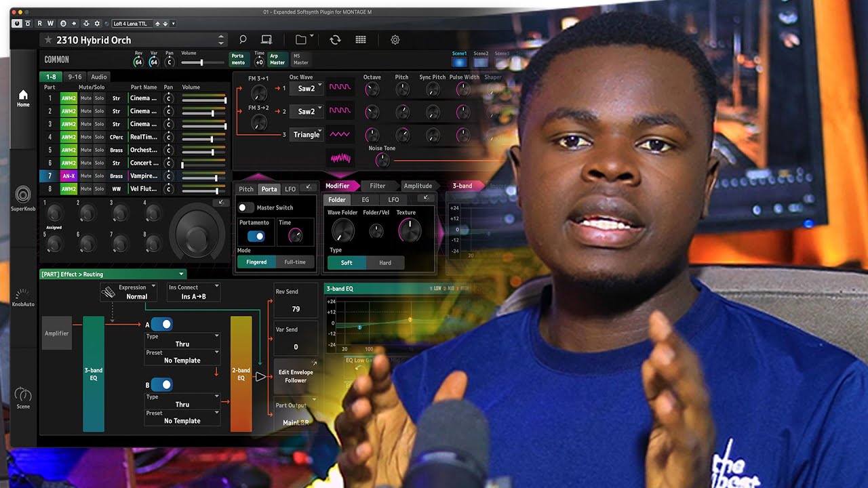Click the noise waveform display icon
The width and height of the screenshot is (868, 488).
click(340, 158)
